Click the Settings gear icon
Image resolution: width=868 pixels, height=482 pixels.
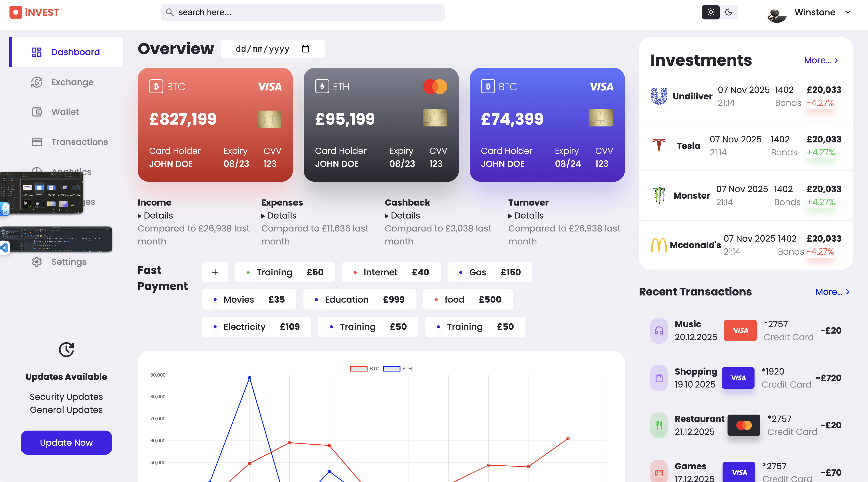[x=37, y=262]
